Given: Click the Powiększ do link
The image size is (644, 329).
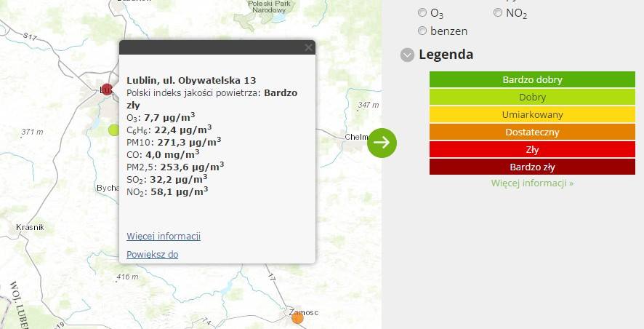Looking at the screenshot, I should [153, 254].
